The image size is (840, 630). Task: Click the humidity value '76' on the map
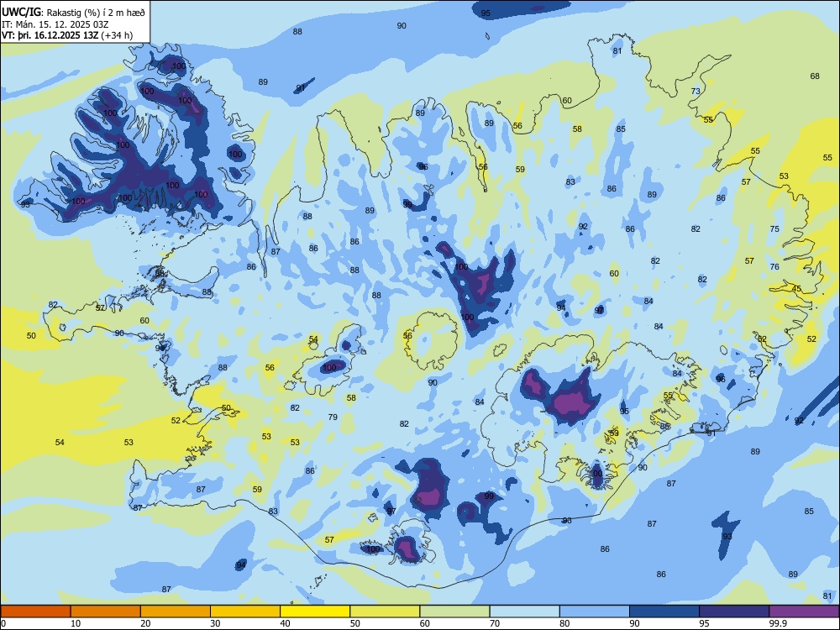tap(774, 266)
